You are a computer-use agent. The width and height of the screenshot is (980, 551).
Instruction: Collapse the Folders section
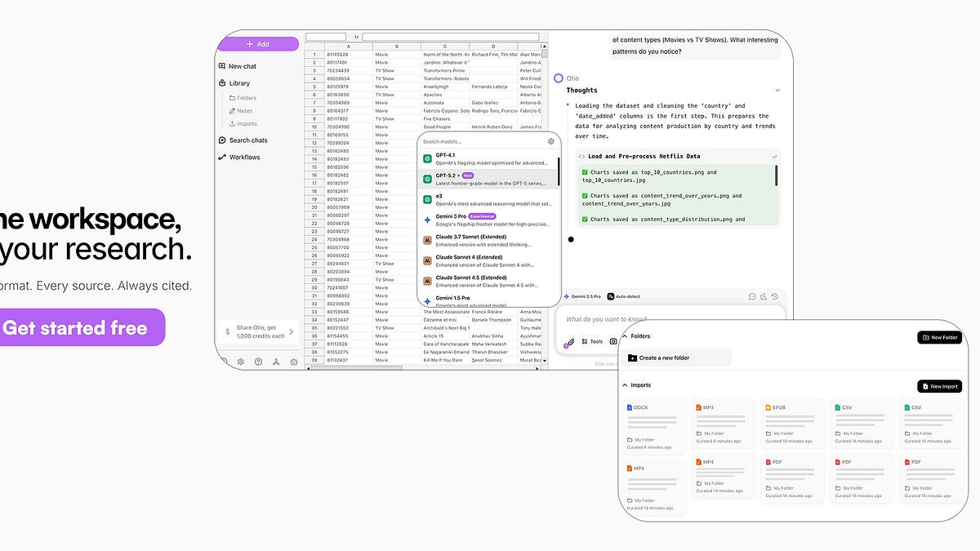[x=623, y=335]
